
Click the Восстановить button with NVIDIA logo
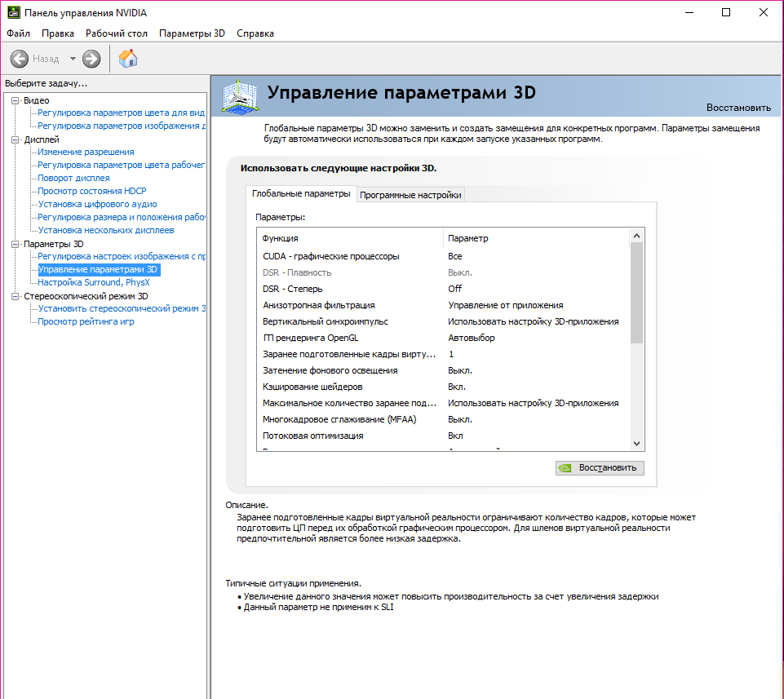[x=600, y=468]
